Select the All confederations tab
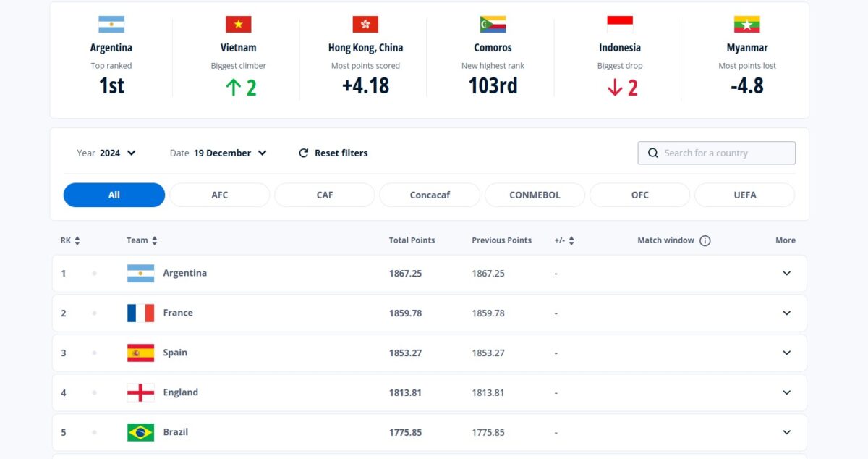868x459 pixels. [114, 195]
